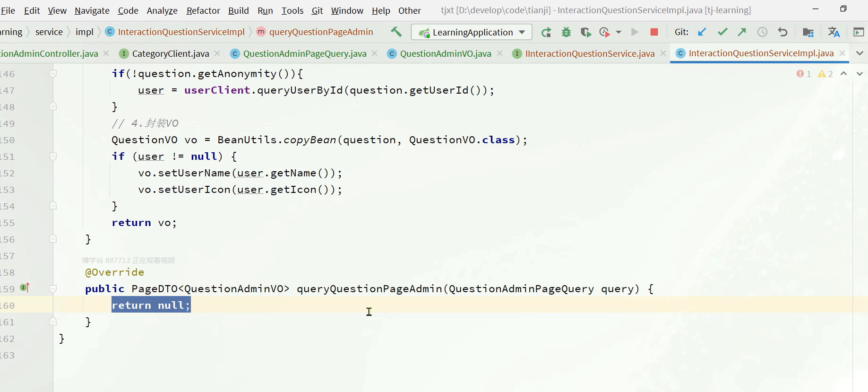Click the queryQuestionPageAdmin method breadcrumb
The image size is (868, 392).
pos(315,32)
